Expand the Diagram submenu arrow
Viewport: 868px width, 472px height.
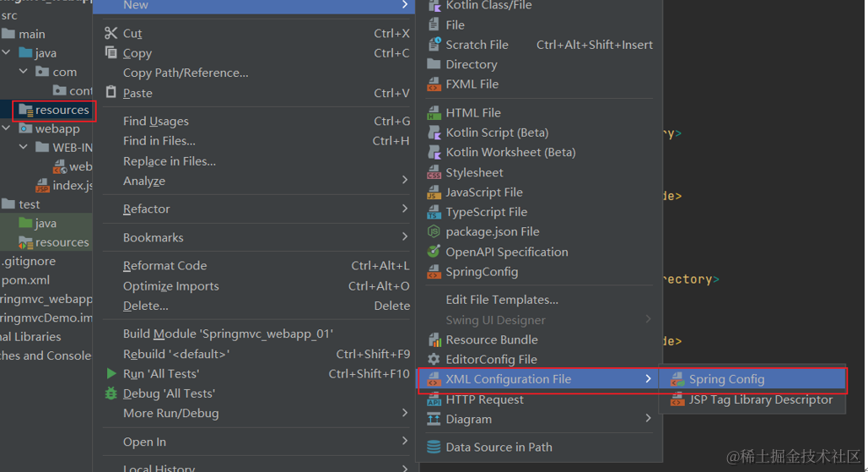click(648, 418)
